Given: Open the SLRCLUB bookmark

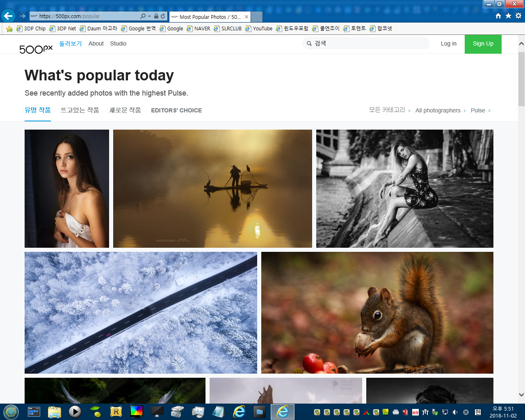Looking at the screenshot, I should point(228,28).
